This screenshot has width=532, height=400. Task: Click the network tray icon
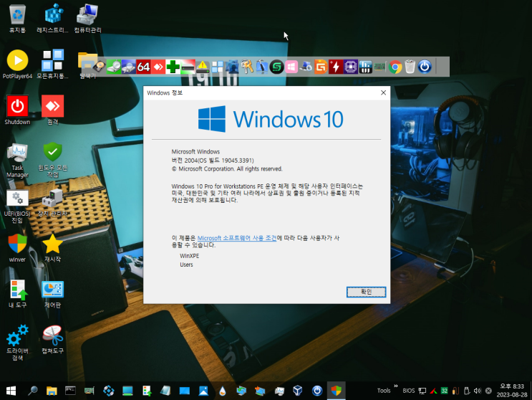422,391
